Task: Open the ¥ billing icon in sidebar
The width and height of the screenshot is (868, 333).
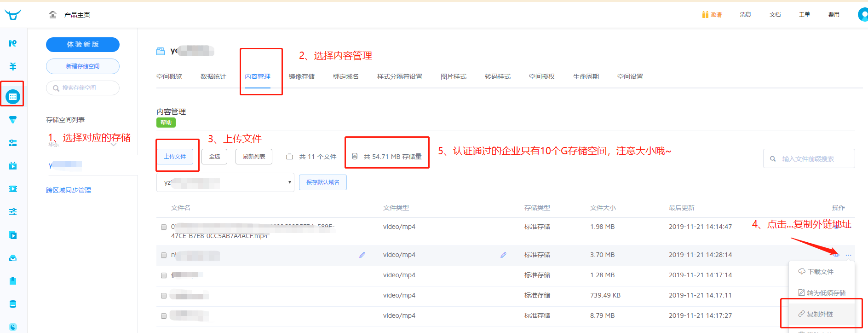Action: click(13, 66)
